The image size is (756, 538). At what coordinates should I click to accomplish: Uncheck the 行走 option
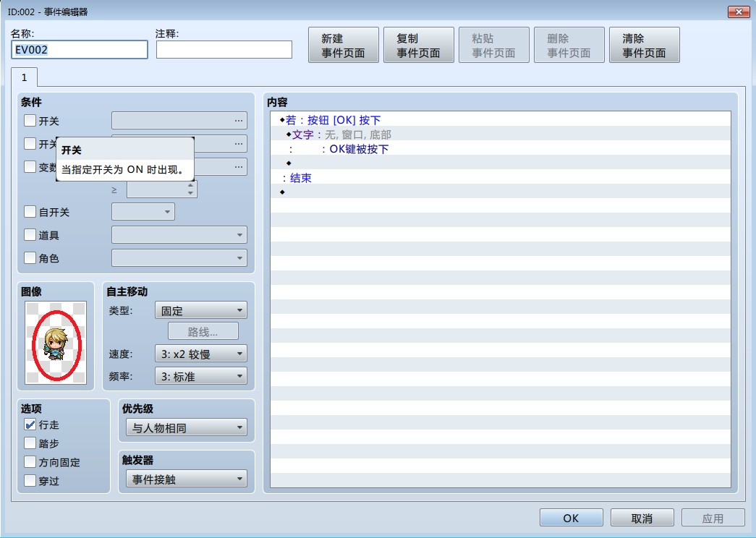[x=30, y=424]
